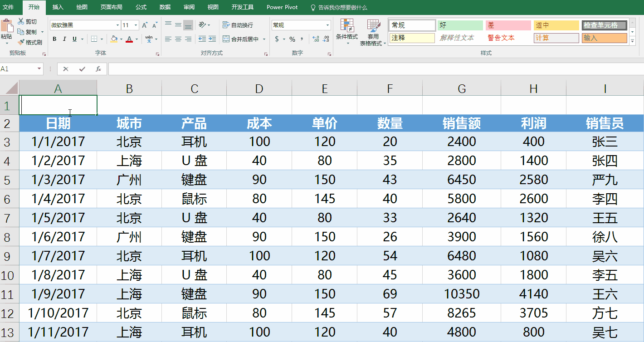Toggle bold formatting
Viewport: 644px width, 342px height.
[54, 39]
